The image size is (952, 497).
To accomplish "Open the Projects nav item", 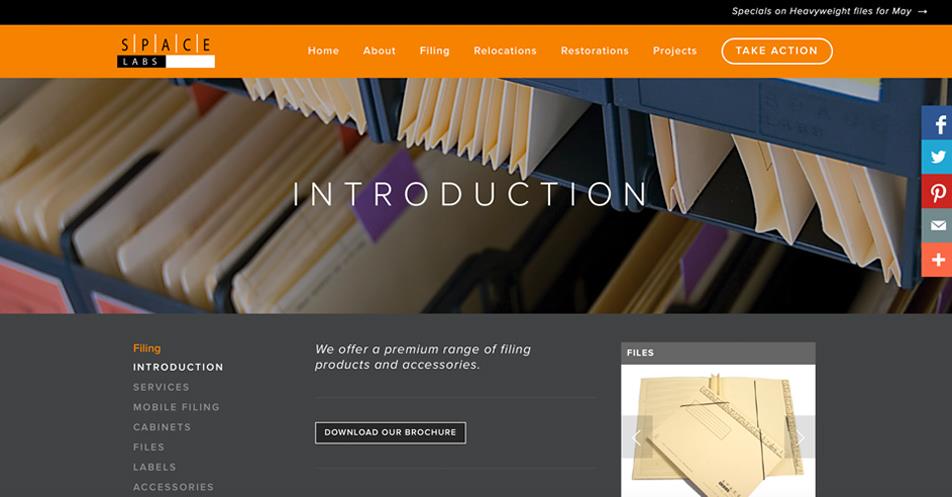I will [675, 51].
